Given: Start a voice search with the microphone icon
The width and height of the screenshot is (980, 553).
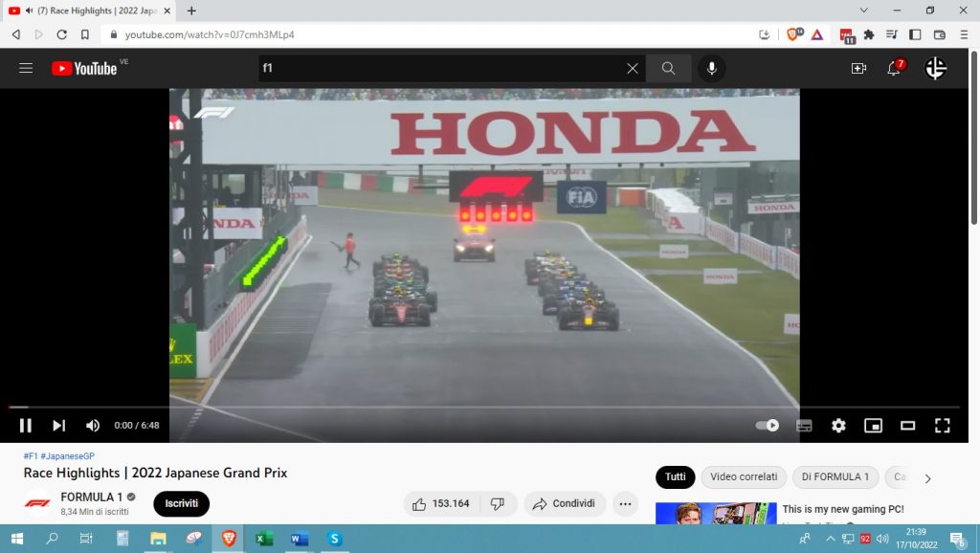Looking at the screenshot, I should [711, 68].
